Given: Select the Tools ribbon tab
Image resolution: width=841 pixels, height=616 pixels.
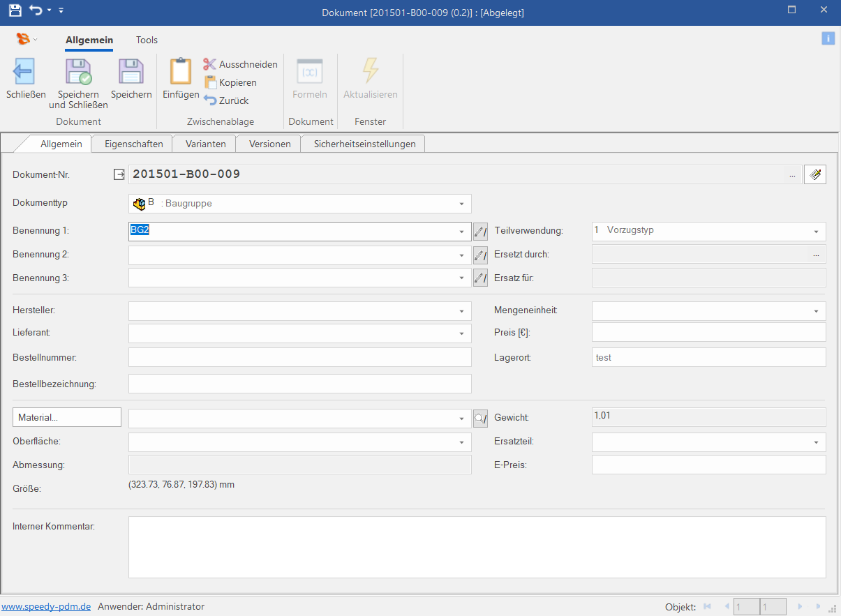Looking at the screenshot, I should [x=147, y=40].
